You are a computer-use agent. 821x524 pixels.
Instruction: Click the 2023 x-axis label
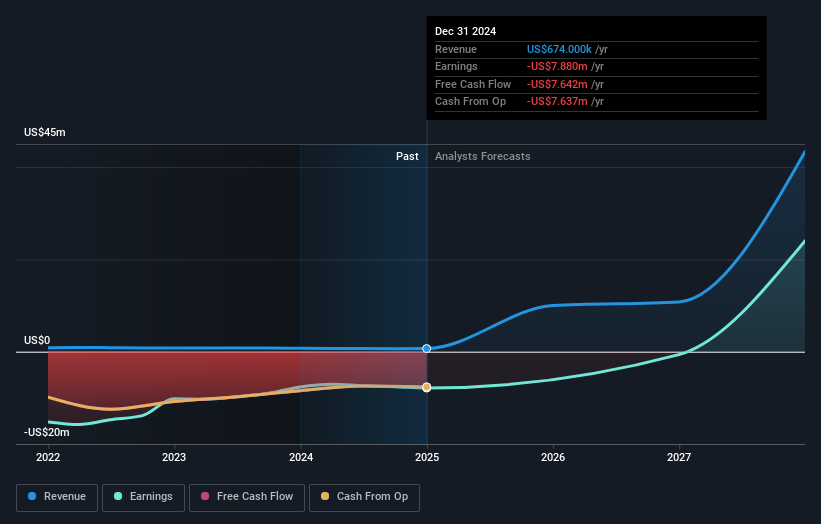coord(174,457)
